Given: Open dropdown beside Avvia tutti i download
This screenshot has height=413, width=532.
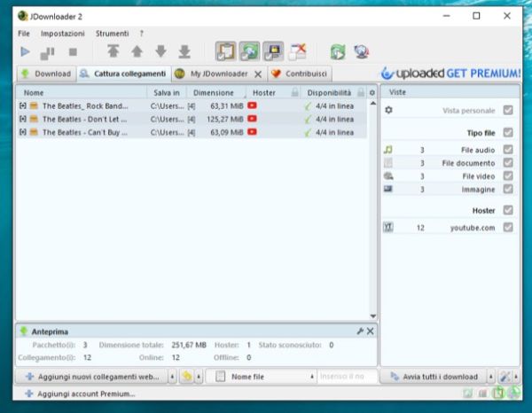Looking at the screenshot, I should click(490, 377).
